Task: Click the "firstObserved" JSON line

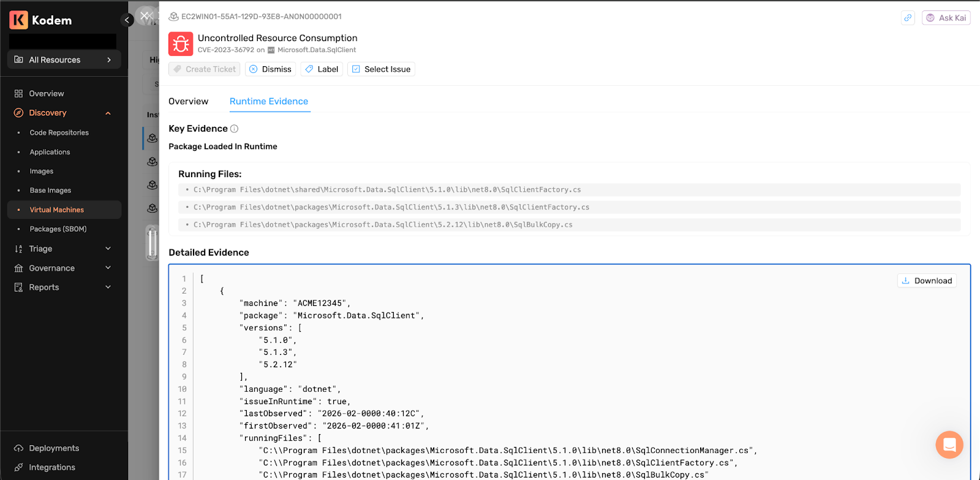Action: (x=334, y=426)
